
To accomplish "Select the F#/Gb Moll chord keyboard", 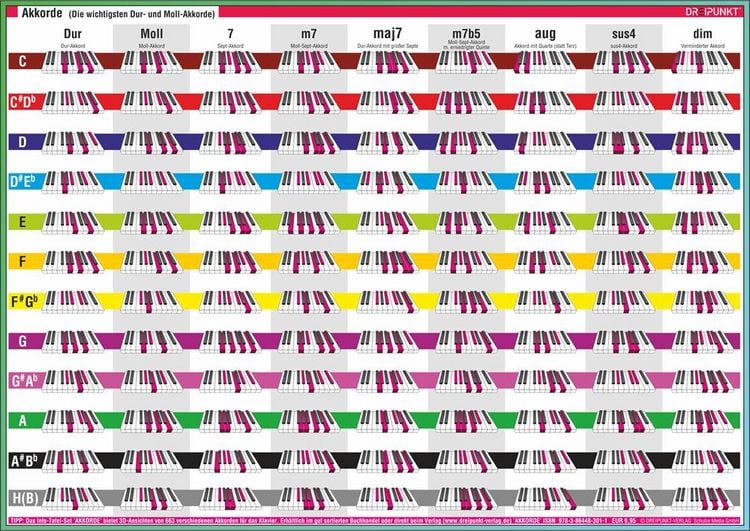I will tap(152, 301).
